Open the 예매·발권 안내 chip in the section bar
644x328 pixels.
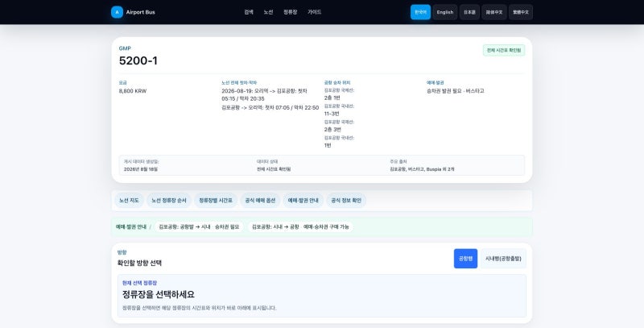tap(303, 201)
